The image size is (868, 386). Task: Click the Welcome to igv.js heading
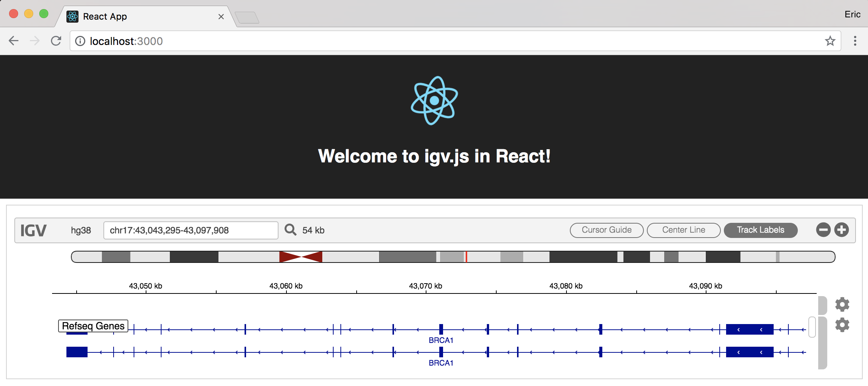tap(434, 156)
